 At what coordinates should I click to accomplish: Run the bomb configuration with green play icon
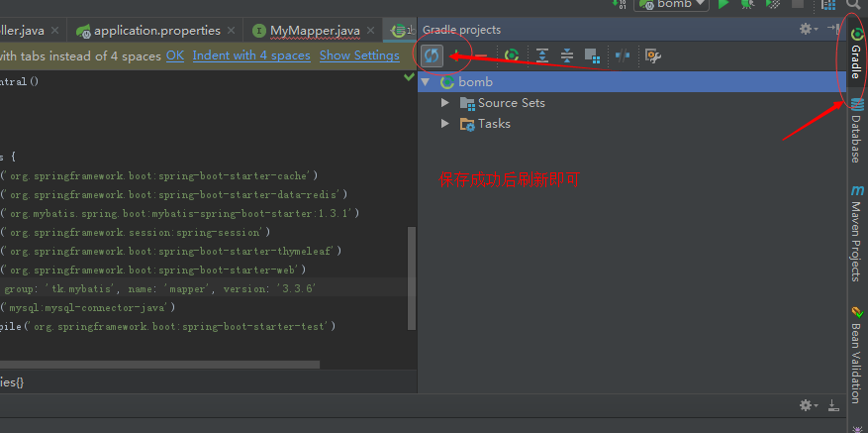coord(723,4)
